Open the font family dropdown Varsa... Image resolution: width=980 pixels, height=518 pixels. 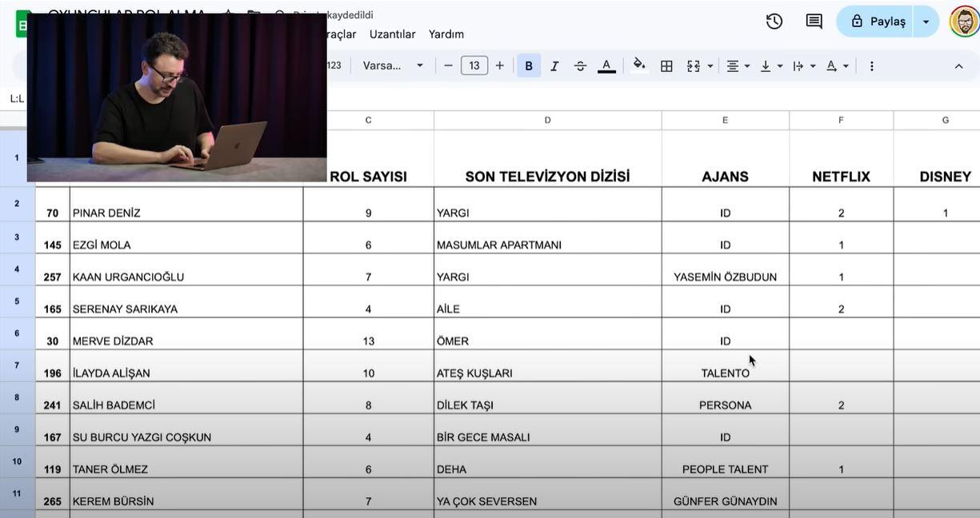(x=393, y=66)
